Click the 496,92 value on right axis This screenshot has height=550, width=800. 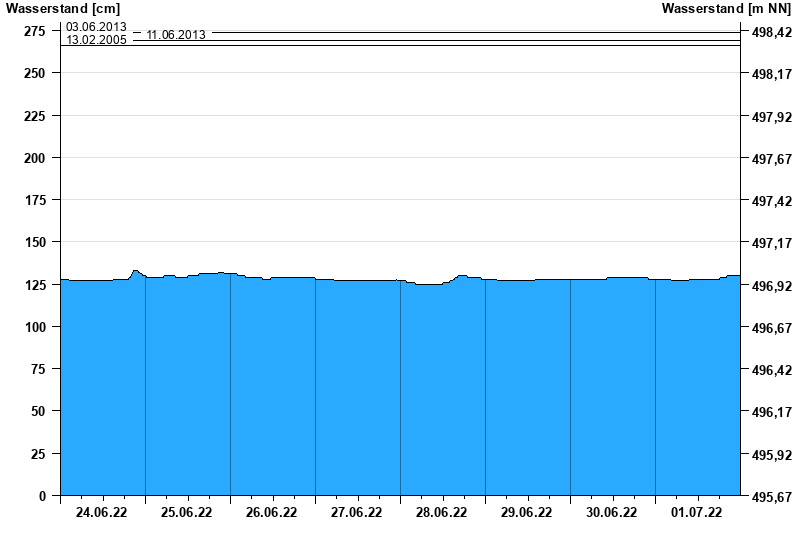pyautogui.click(x=771, y=287)
